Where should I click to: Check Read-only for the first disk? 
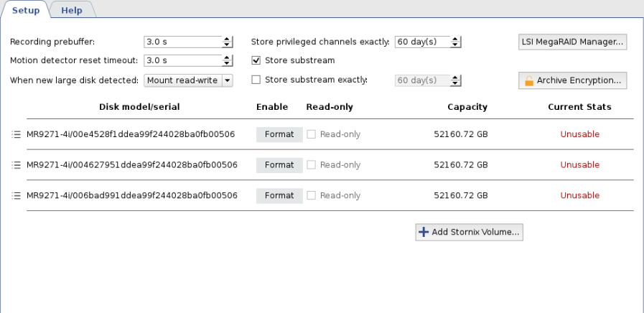(x=312, y=134)
